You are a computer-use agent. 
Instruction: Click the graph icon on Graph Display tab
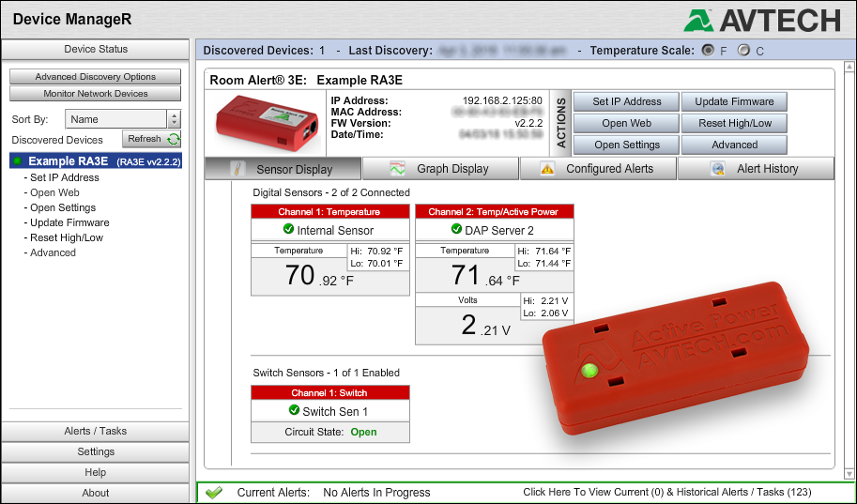pos(398,169)
